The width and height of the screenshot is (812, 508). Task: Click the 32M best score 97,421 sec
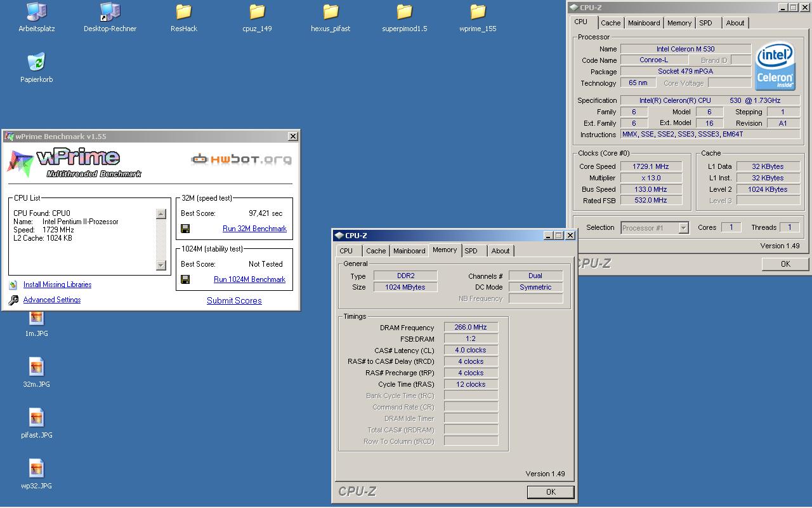[x=265, y=213]
